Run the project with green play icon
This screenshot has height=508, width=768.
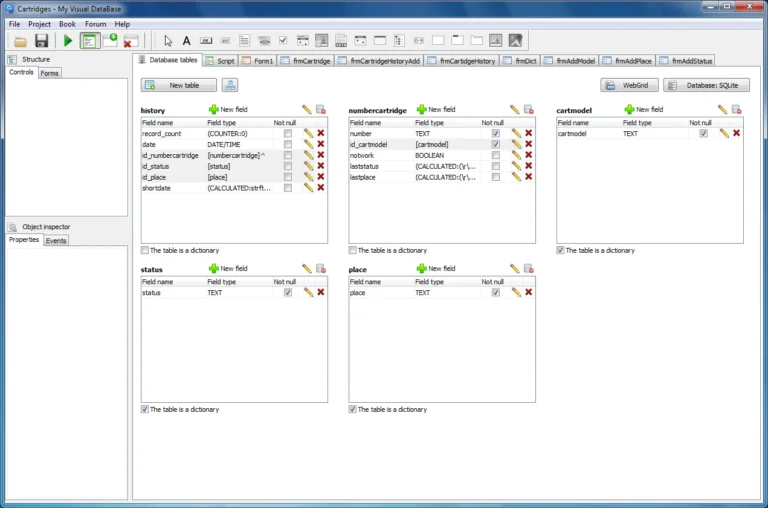point(68,41)
